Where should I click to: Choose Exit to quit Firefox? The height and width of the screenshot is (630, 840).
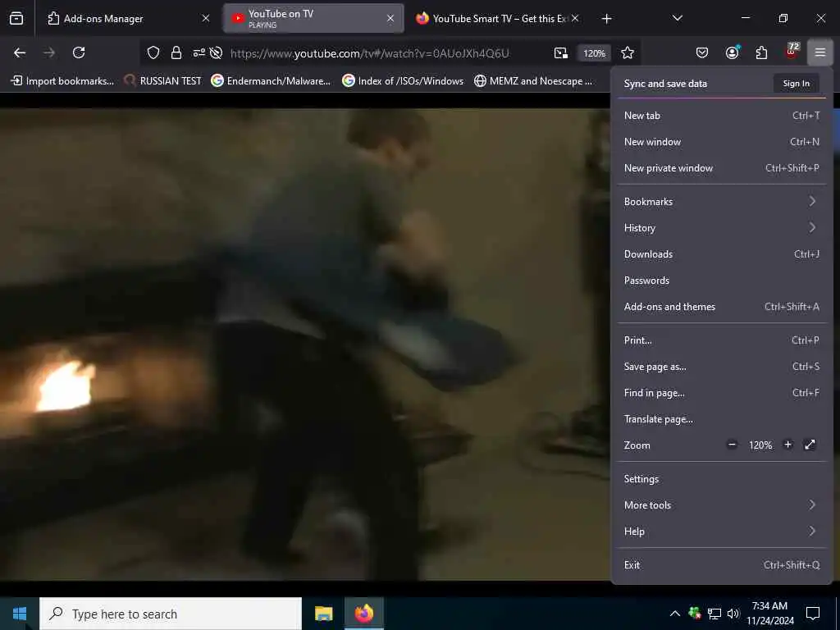[x=722, y=565]
